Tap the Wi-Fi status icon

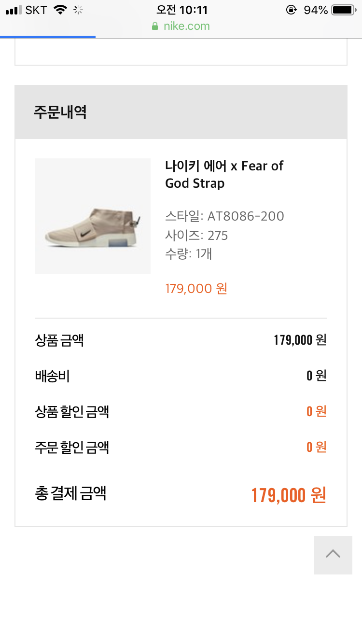tap(60, 10)
